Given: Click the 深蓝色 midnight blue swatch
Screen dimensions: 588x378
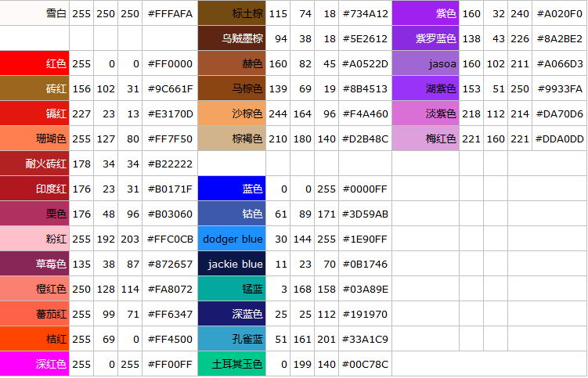Looking at the screenshot, I should coord(232,314).
